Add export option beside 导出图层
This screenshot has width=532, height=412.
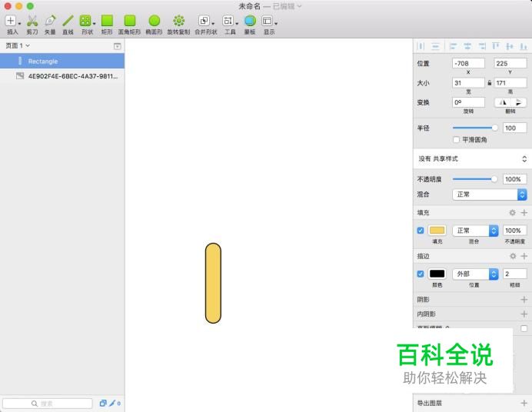(524, 403)
